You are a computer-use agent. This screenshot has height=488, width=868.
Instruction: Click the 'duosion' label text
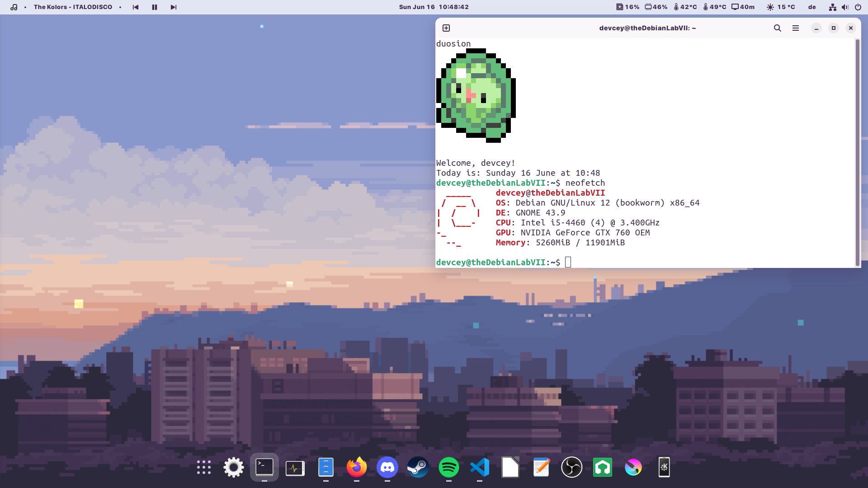453,43
